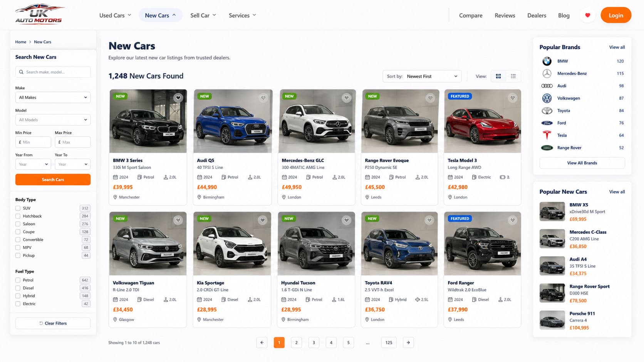Image resolution: width=644 pixels, height=362 pixels.
Task: Favorite the Kia Sportage listing
Action: (263, 220)
